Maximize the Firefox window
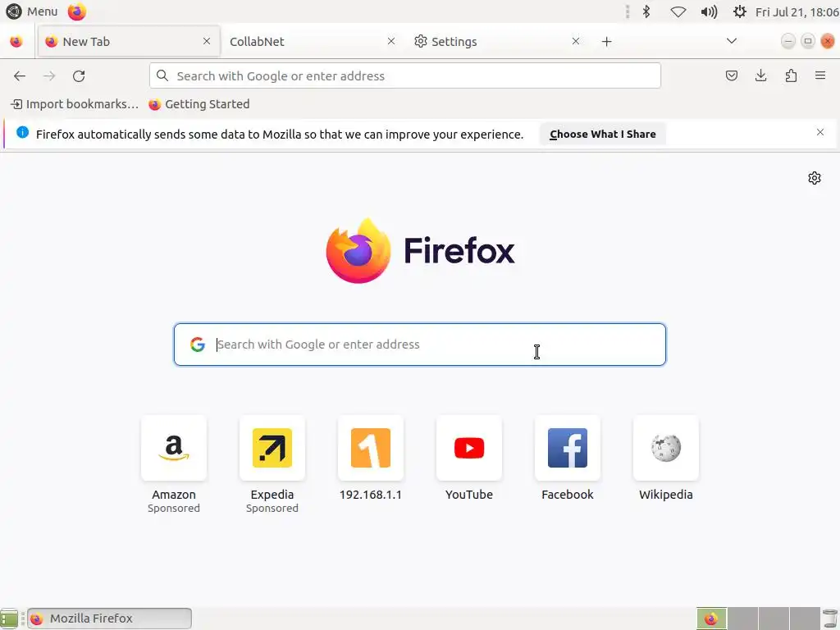840x630 pixels. (808, 41)
